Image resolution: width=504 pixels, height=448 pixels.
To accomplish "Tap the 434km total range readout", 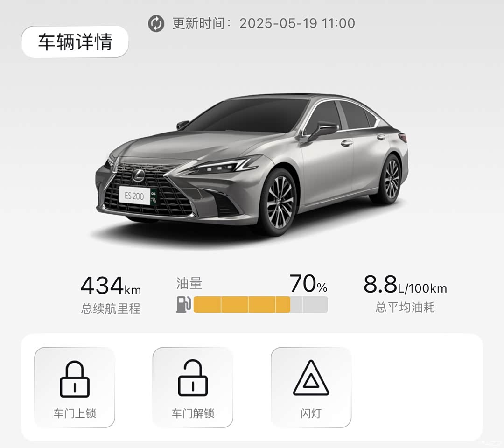I will pos(111,286).
